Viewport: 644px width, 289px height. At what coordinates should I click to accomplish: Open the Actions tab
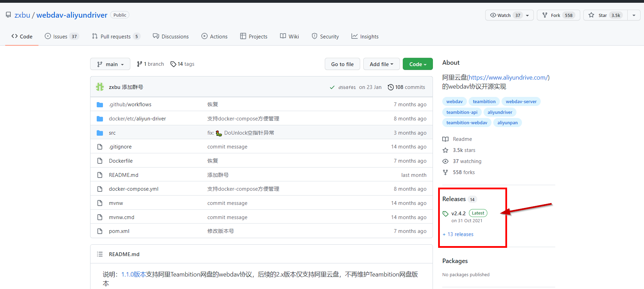point(215,36)
